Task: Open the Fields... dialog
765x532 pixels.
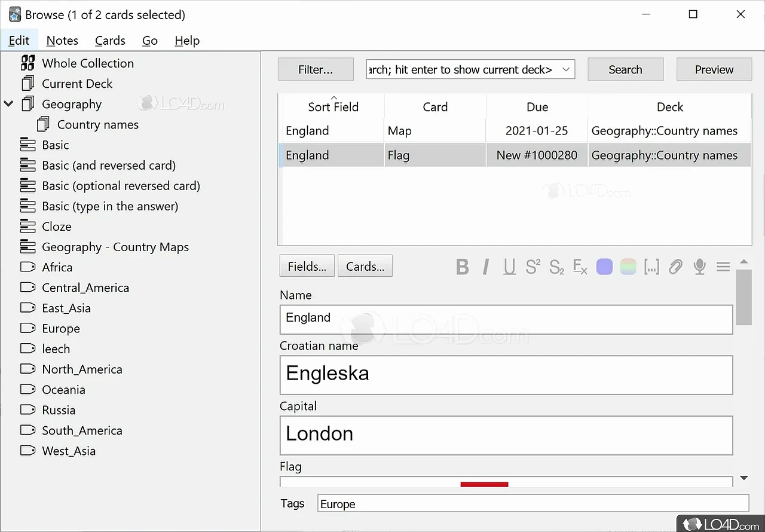Action: (x=307, y=266)
